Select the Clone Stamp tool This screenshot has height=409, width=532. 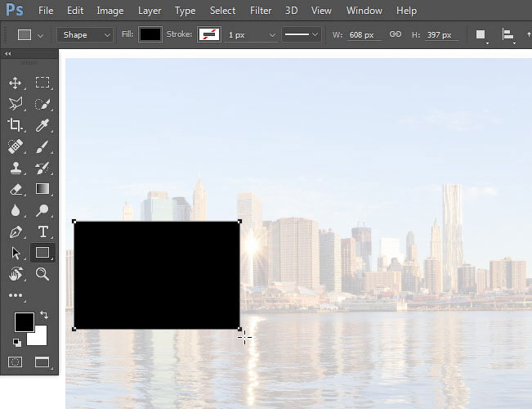tap(16, 168)
